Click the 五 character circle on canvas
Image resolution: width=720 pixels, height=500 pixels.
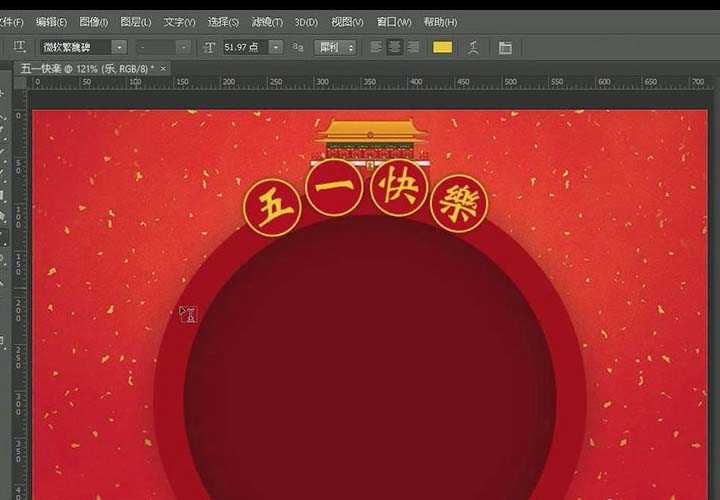point(272,207)
